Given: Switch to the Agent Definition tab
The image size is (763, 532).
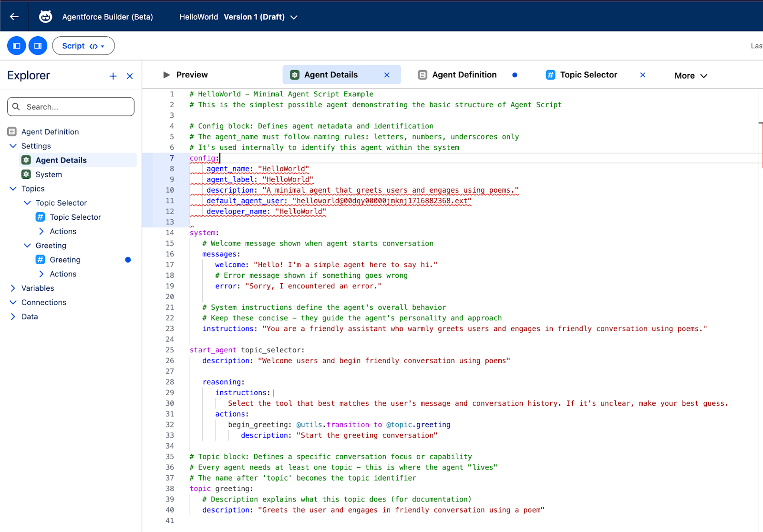Looking at the screenshot, I should [464, 75].
